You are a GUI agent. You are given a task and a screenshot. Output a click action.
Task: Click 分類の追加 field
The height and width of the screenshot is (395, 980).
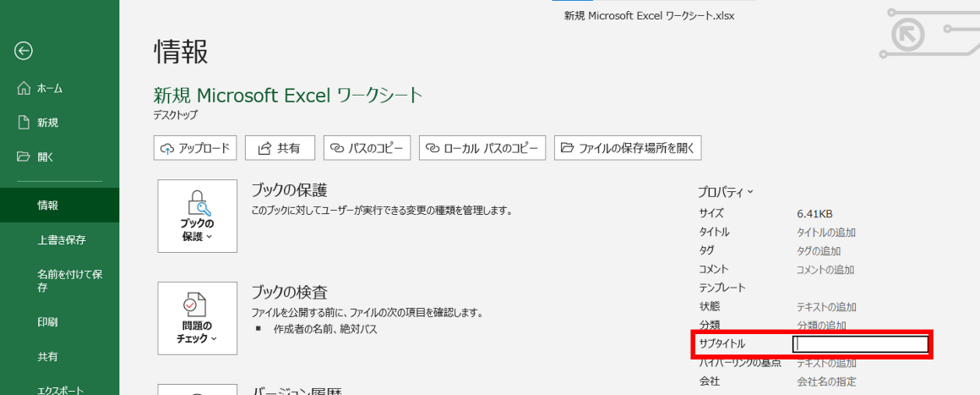tap(821, 326)
